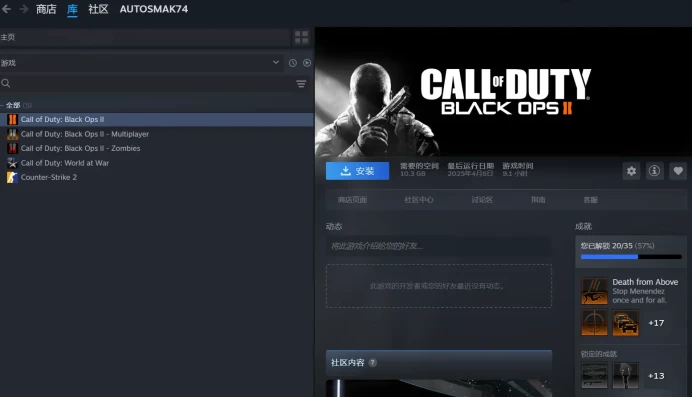Open the advanced filter options icon

coord(301,84)
